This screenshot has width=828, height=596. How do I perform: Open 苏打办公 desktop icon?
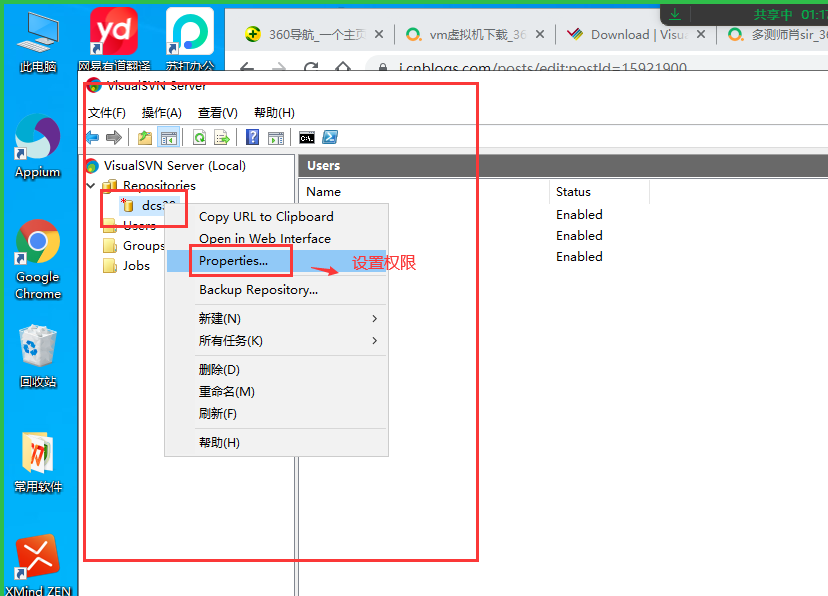coord(190,40)
